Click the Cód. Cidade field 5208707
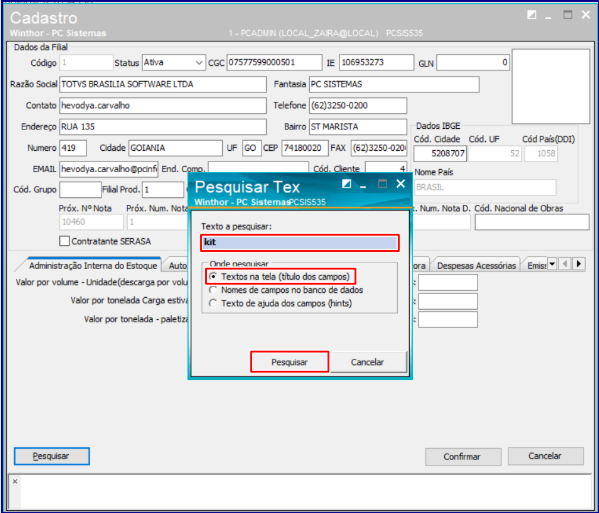599x513 pixels. point(440,154)
